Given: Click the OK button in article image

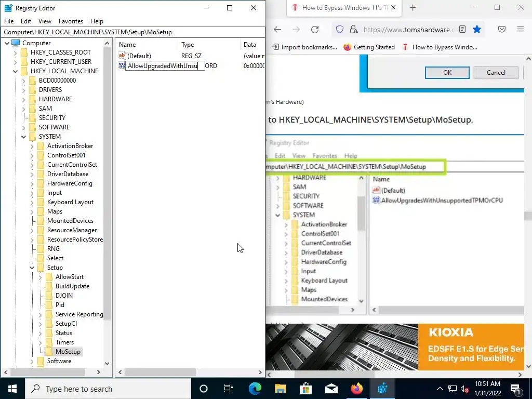Looking at the screenshot, I should click(447, 73).
